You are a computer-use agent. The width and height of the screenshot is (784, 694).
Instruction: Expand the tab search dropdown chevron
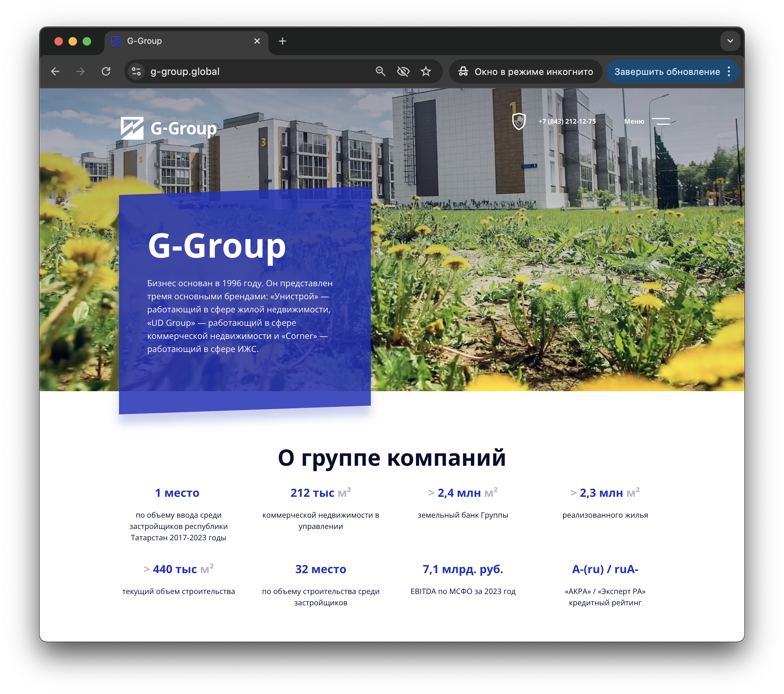point(730,41)
